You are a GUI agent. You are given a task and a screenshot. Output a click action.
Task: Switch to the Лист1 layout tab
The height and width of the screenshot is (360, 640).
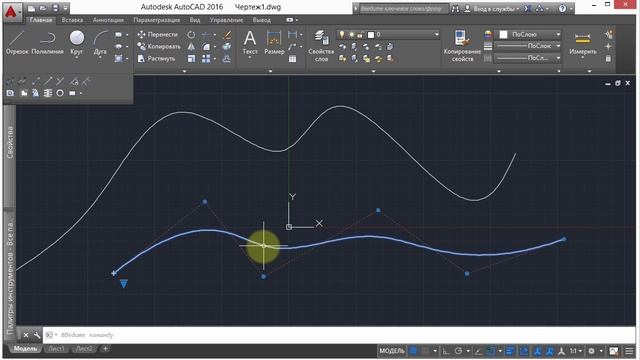[x=57, y=349]
